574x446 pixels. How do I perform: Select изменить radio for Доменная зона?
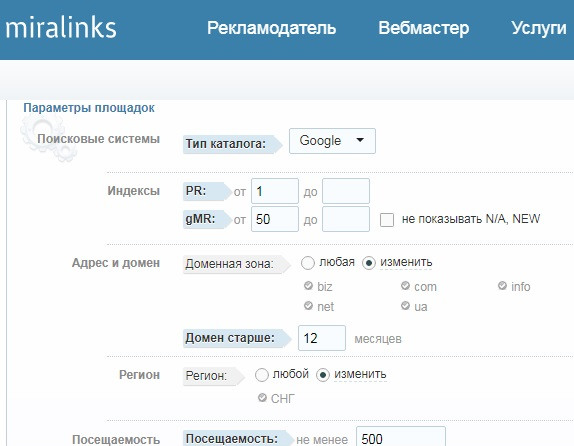click(369, 263)
